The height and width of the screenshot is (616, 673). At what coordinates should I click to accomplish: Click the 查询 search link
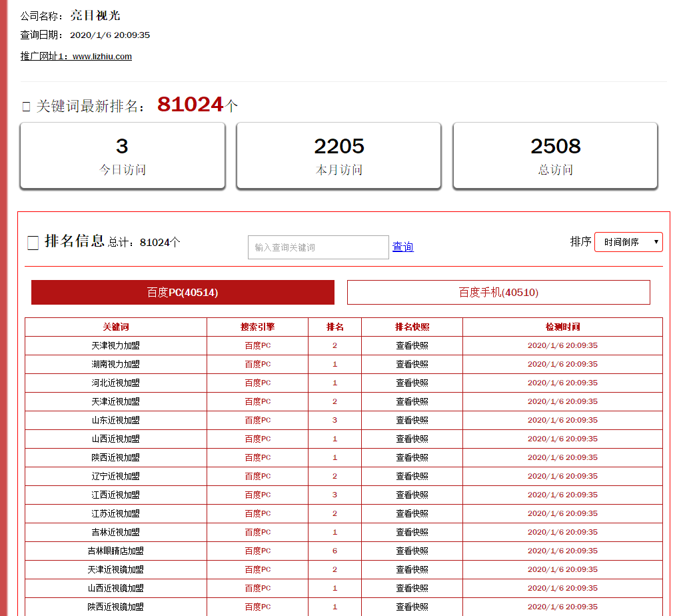pos(402,247)
